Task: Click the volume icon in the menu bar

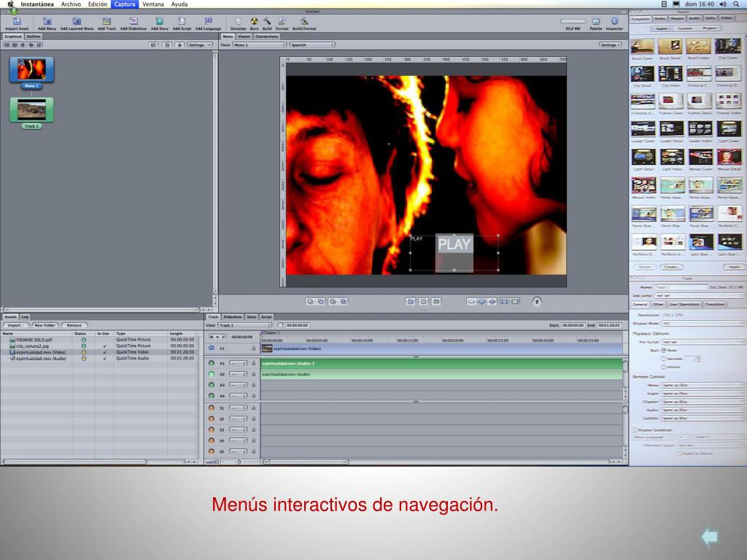Action: [723, 4]
